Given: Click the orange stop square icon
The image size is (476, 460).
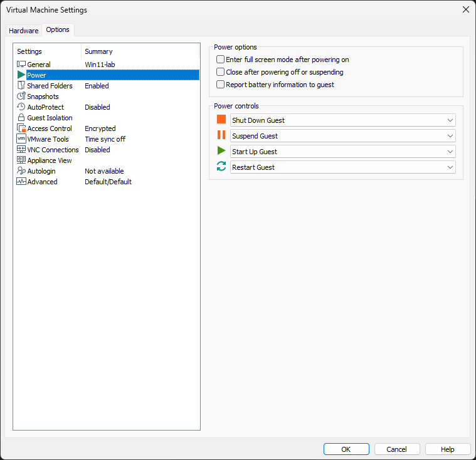Looking at the screenshot, I should [221, 119].
